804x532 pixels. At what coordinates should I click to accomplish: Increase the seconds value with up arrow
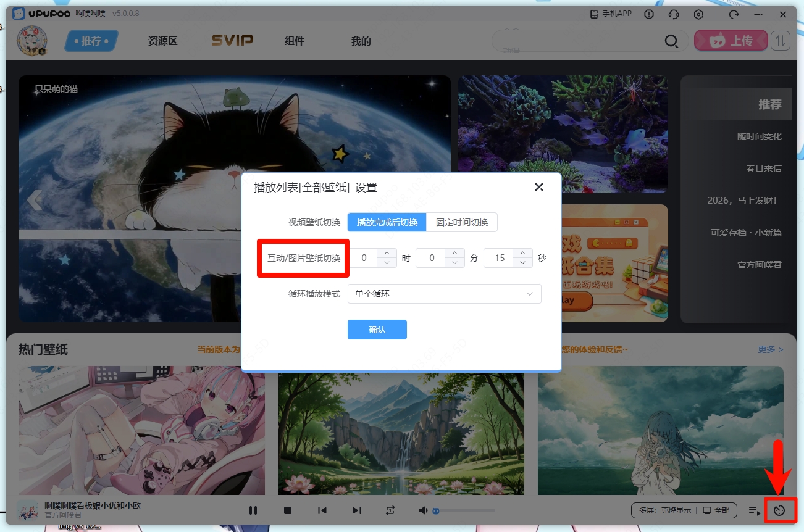pos(522,253)
